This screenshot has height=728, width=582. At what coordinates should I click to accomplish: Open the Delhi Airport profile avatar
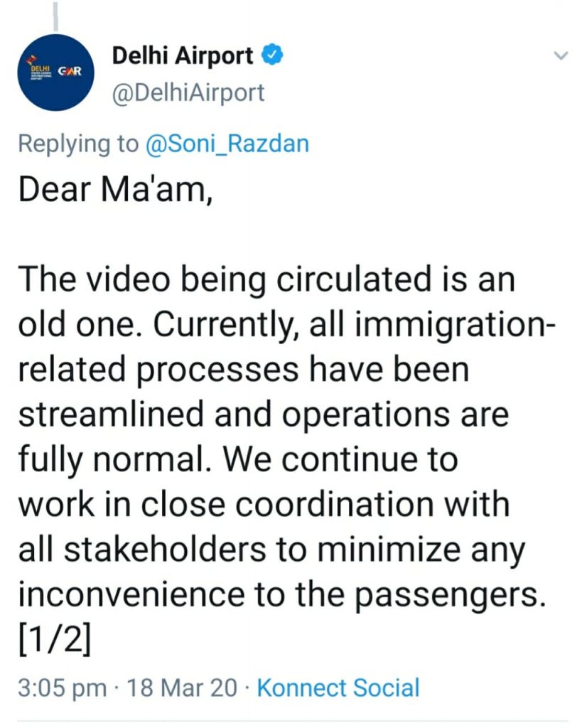point(55,72)
